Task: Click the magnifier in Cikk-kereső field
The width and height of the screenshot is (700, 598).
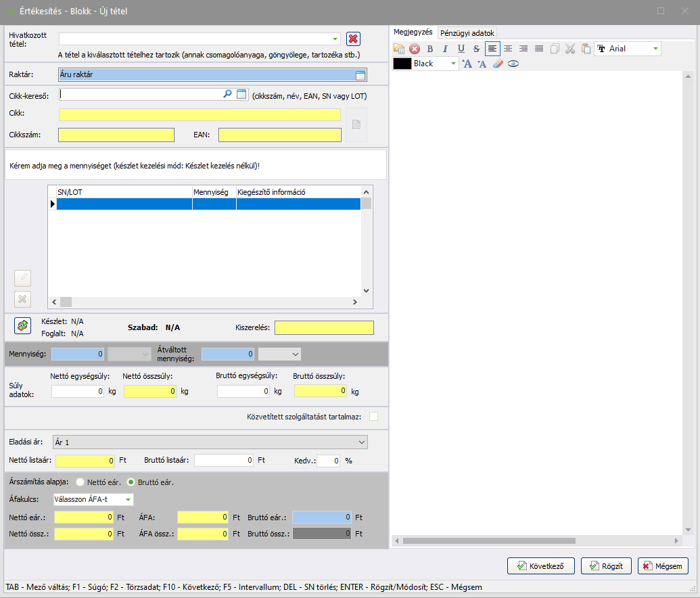Action: [227, 95]
